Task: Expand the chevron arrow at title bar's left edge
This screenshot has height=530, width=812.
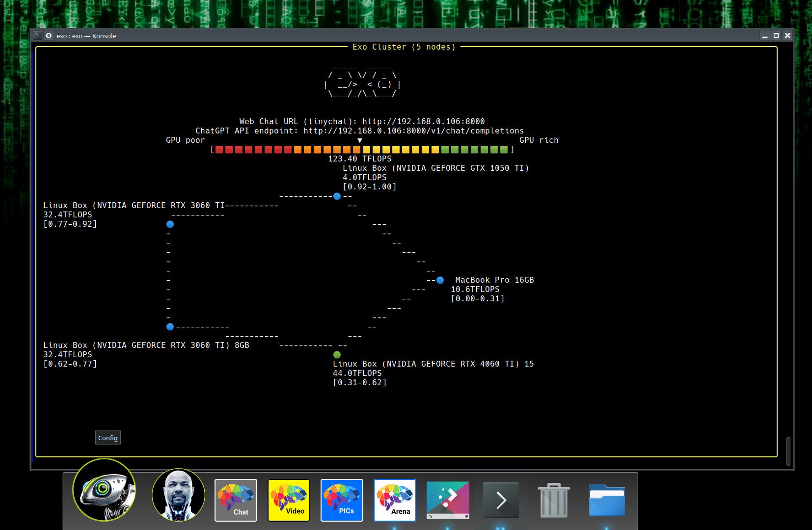Action: pyautogui.click(x=37, y=35)
